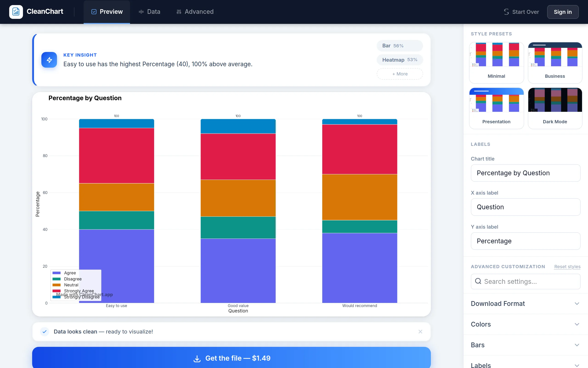Screen dimensions: 588x368
Task: Expand the Bars section
Action: [x=526, y=345]
